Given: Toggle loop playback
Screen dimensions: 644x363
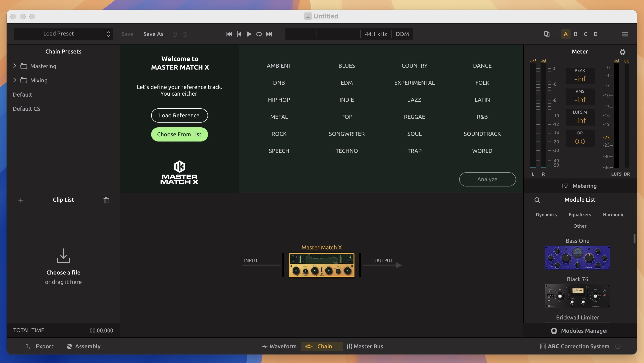Looking at the screenshot, I should pyautogui.click(x=259, y=34).
